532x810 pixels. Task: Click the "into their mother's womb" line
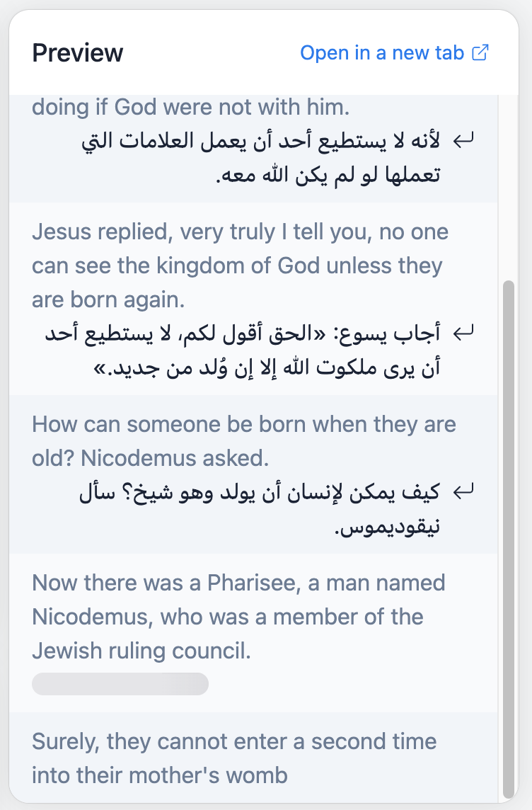point(160,775)
